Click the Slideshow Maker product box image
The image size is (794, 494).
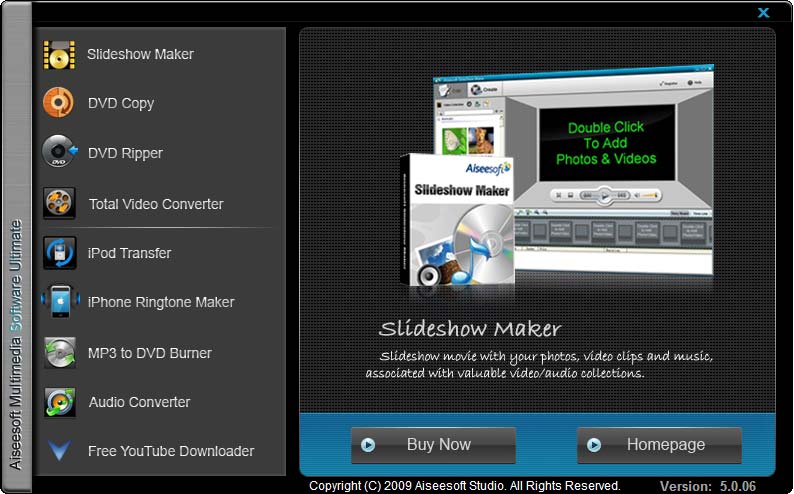[x=455, y=222]
